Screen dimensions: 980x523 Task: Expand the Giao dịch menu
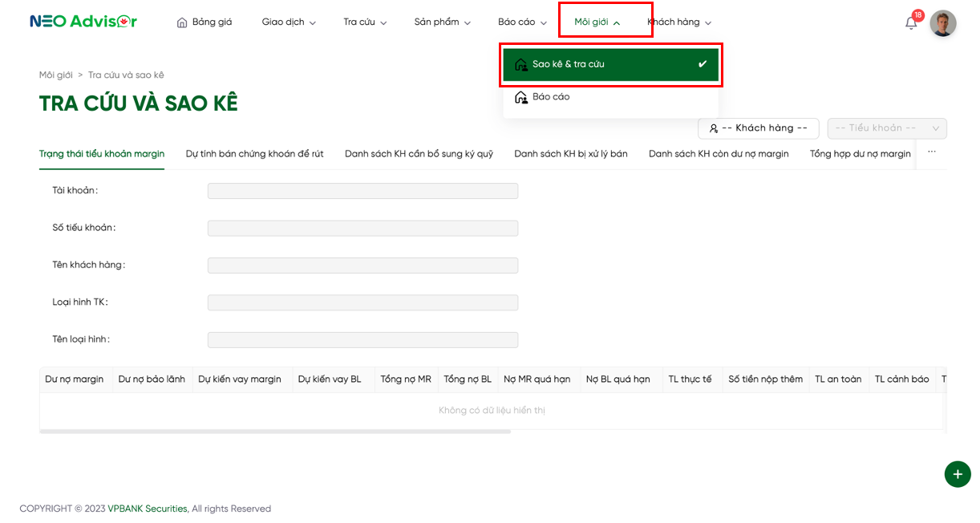(x=289, y=22)
